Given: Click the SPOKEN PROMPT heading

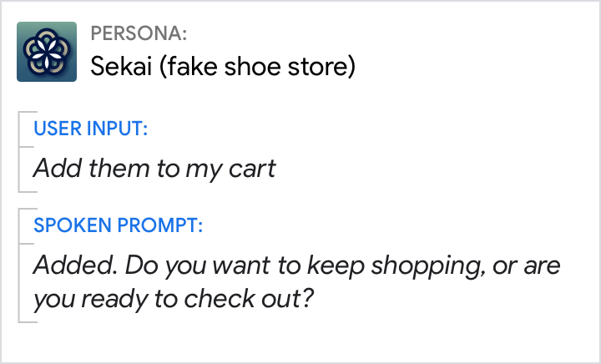Looking at the screenshot, I should coord(118,225).
